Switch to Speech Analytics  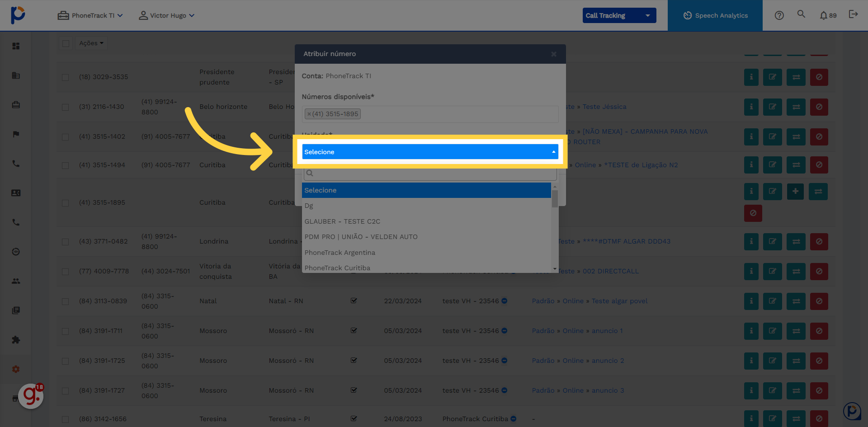715,15
